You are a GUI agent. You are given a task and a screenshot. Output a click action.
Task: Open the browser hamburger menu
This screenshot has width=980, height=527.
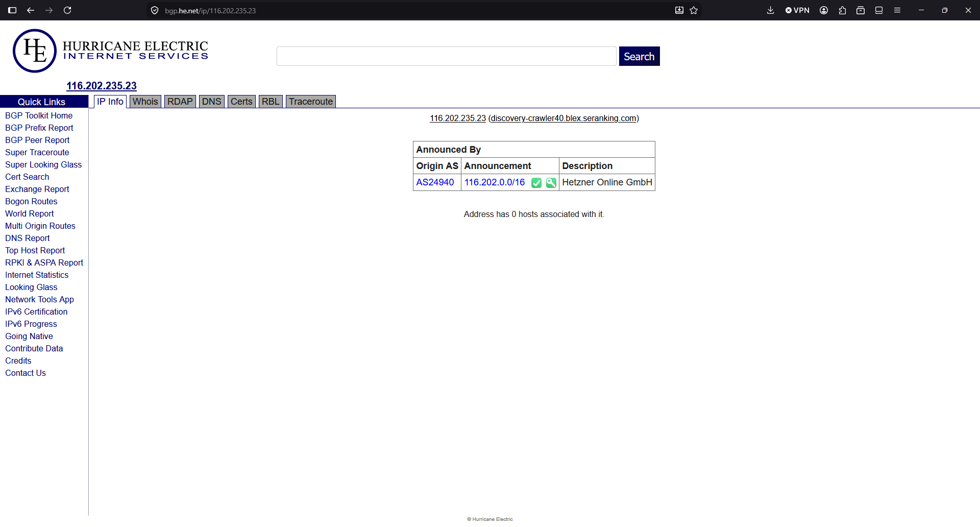[x=897, y=10]
